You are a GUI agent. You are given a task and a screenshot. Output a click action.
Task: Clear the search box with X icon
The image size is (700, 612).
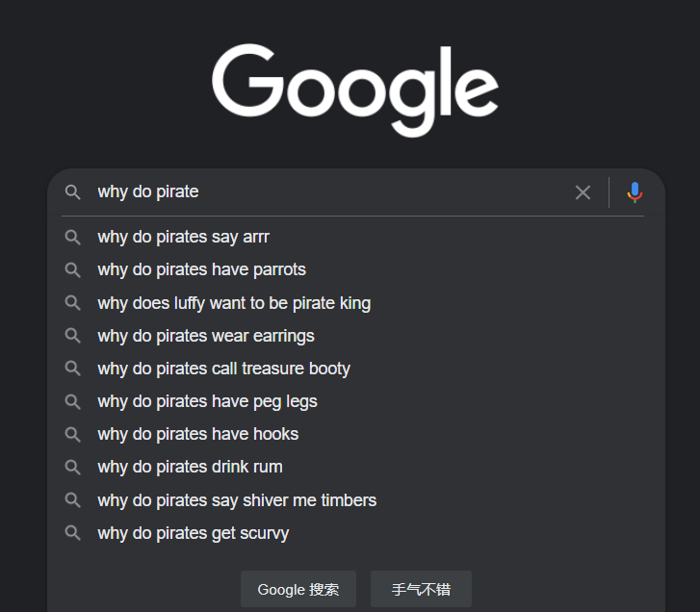point(583,192)
